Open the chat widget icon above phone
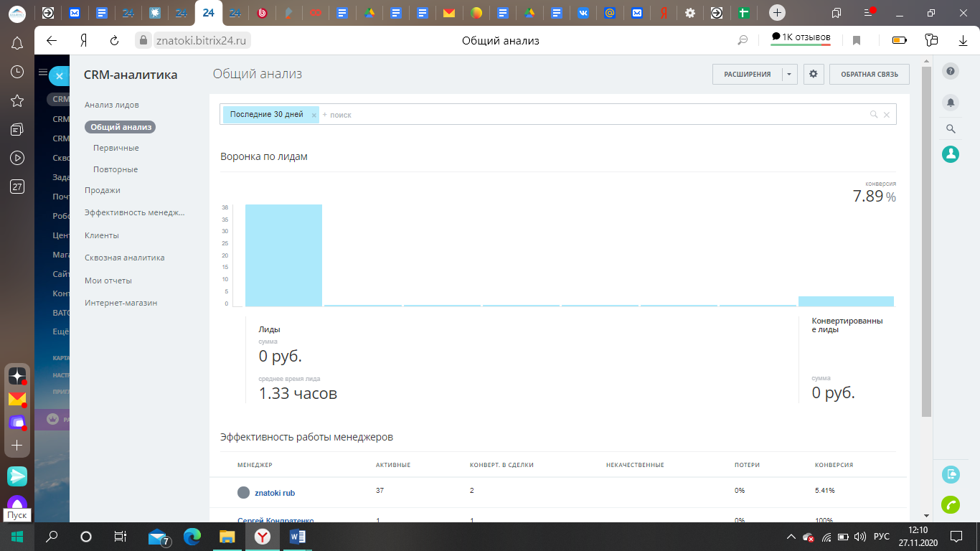 click(x=951, y=474)
